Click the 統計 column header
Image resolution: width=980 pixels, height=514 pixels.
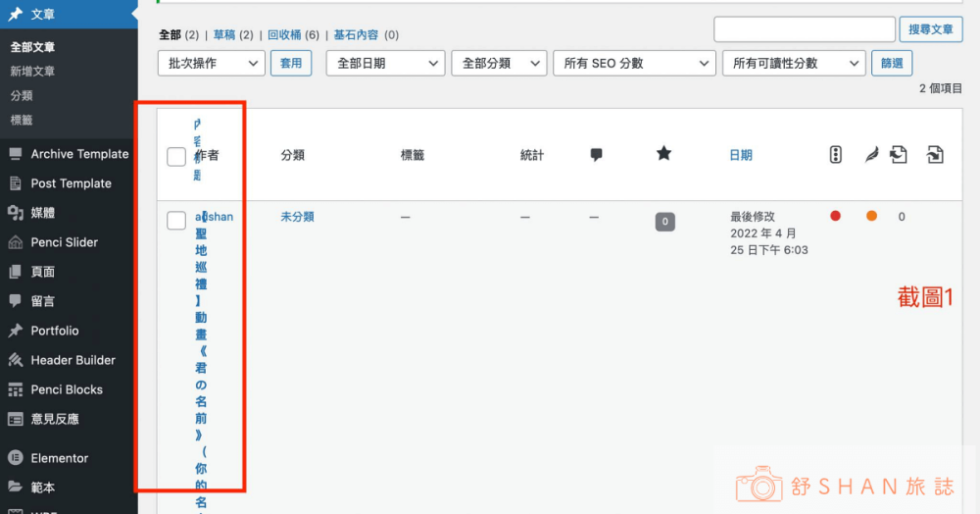click(532, 155)
